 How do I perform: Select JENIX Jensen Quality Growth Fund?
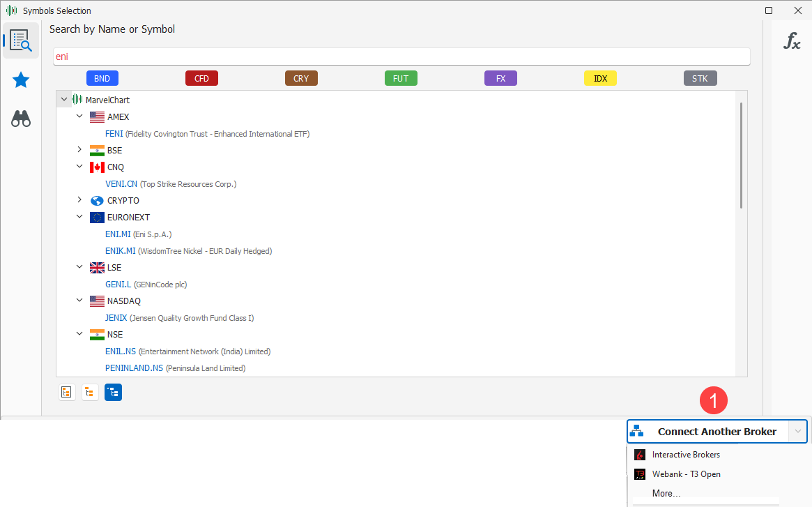tap(180, 318)
